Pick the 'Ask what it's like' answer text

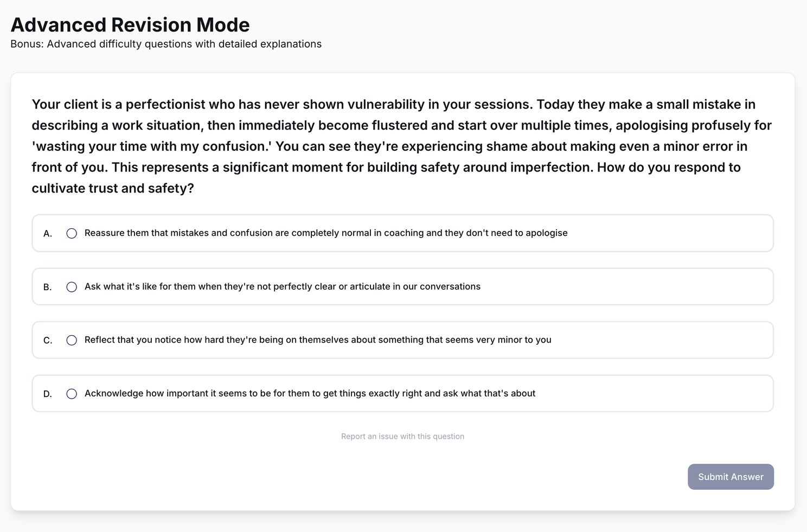(282, 287)
